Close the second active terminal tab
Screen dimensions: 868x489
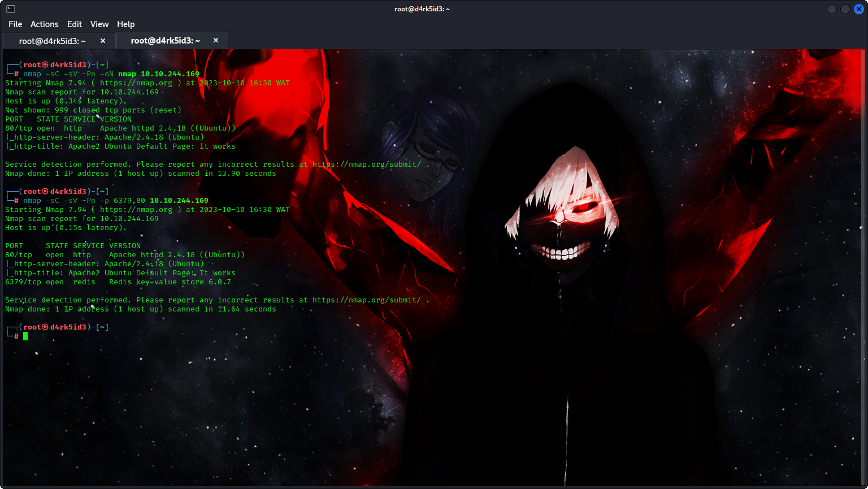(x=216, y=41)
